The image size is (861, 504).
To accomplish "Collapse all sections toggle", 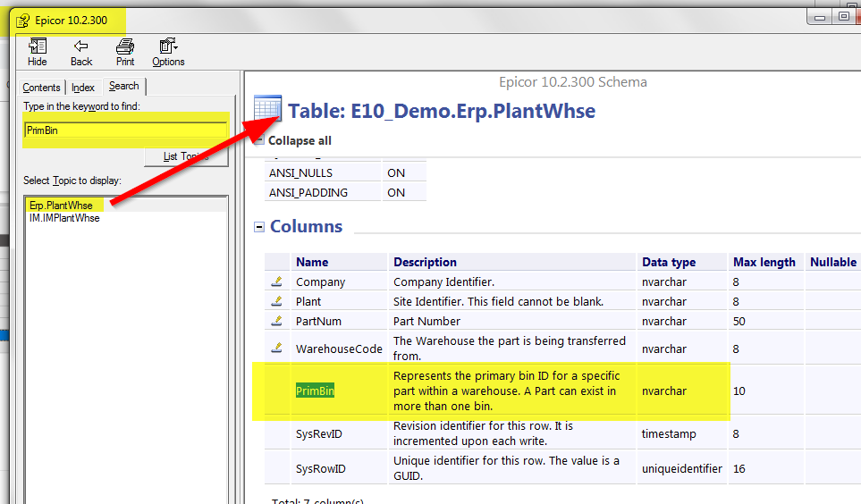I will tap(259, 140).
